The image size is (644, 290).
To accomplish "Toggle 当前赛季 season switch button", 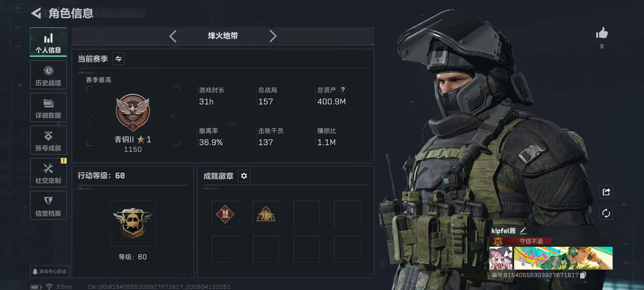I will pos(118,59).
